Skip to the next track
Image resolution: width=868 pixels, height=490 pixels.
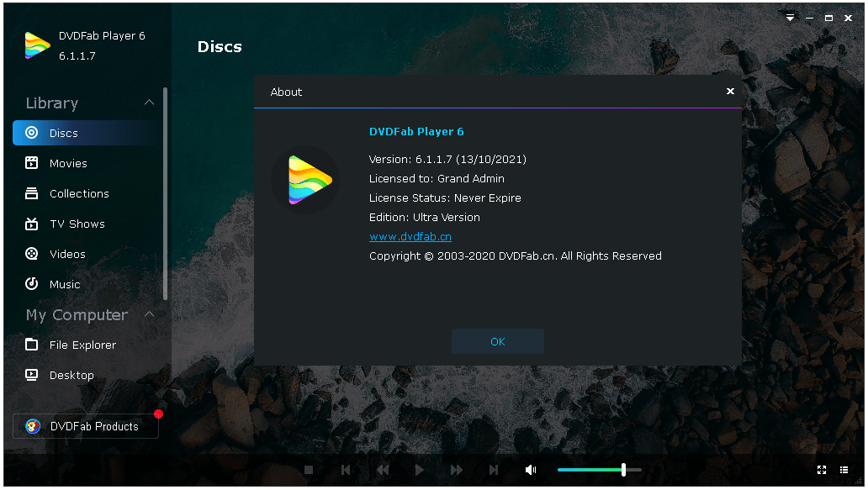click(493, 470)
